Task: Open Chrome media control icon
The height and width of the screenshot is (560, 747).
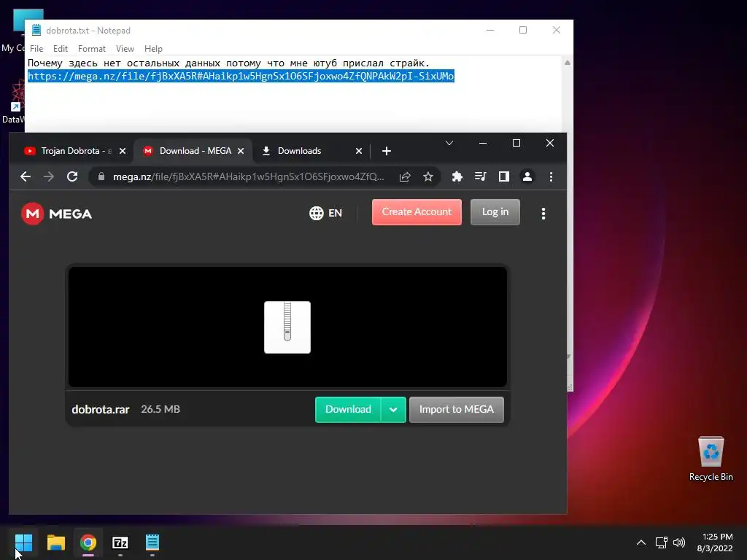Action: (x=480, y=176)
